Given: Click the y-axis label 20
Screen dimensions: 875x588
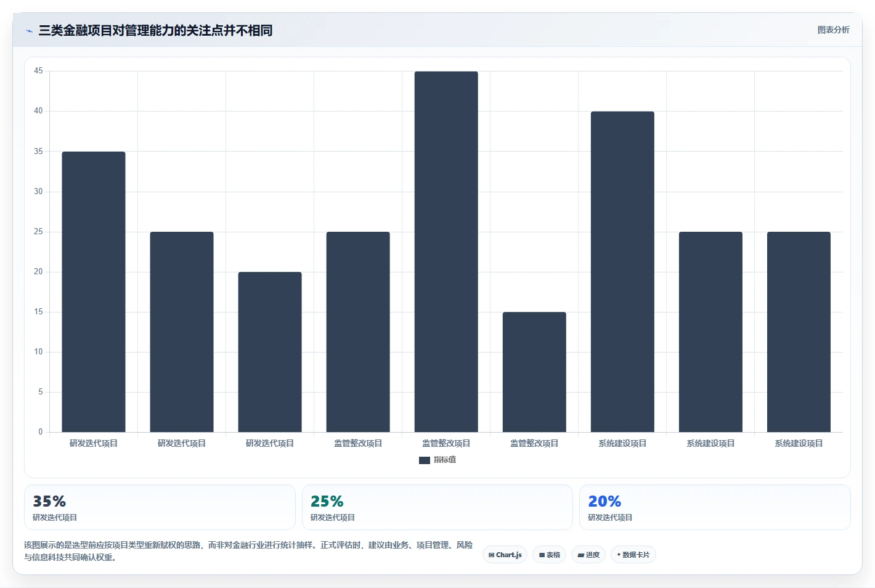Looking at the screenshot, I should tap(38, 271).
